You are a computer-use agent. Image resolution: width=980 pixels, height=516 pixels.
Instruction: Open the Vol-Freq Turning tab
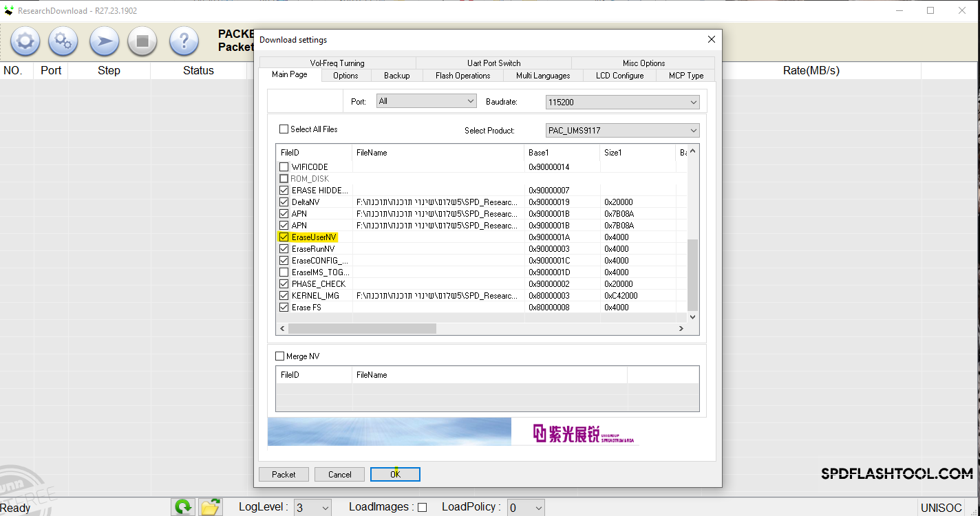(x=337, y=63)
